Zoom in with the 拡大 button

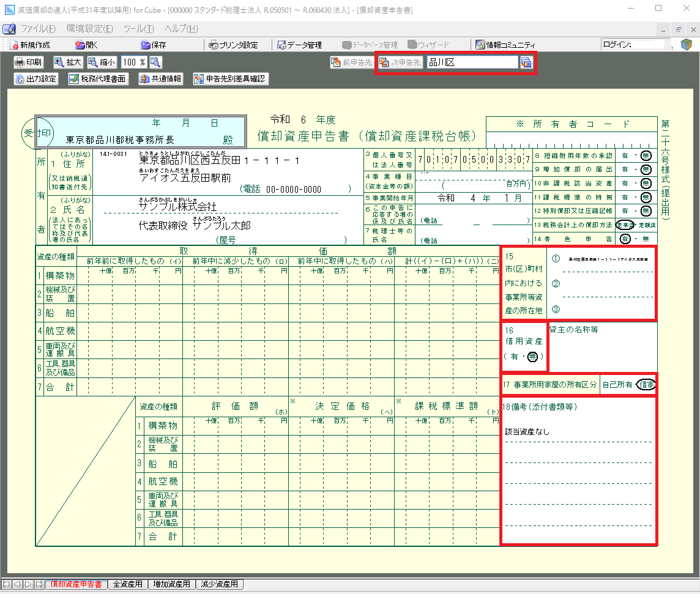68,62
